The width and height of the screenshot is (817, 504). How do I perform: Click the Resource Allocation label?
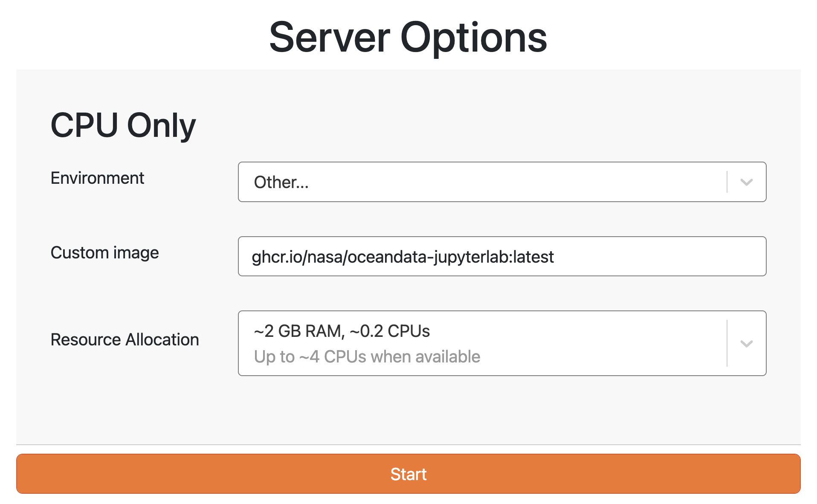[x=125, y=339]
